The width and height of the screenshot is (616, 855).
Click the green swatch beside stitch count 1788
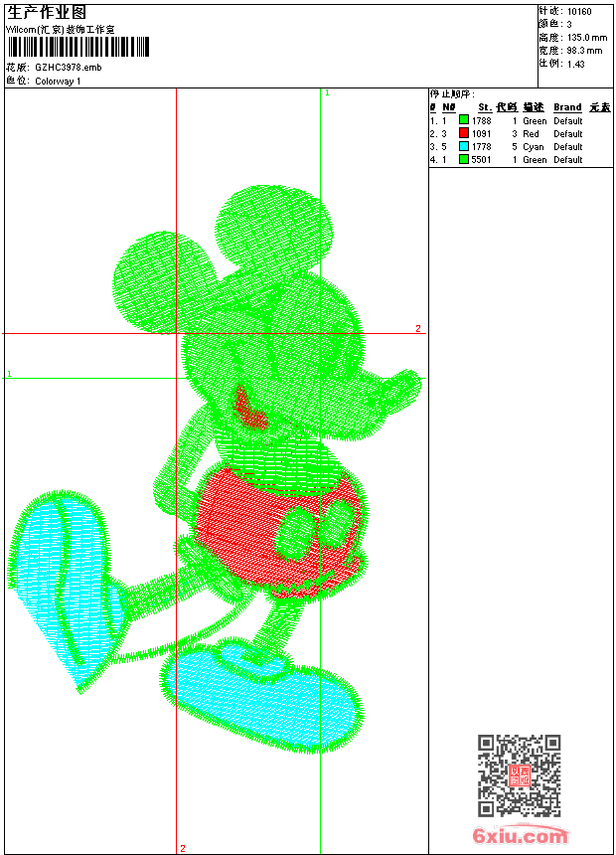(463, 120)
